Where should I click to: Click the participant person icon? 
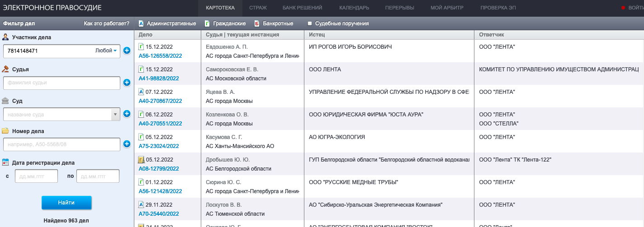pyautogui.click(x=5, y=37)
